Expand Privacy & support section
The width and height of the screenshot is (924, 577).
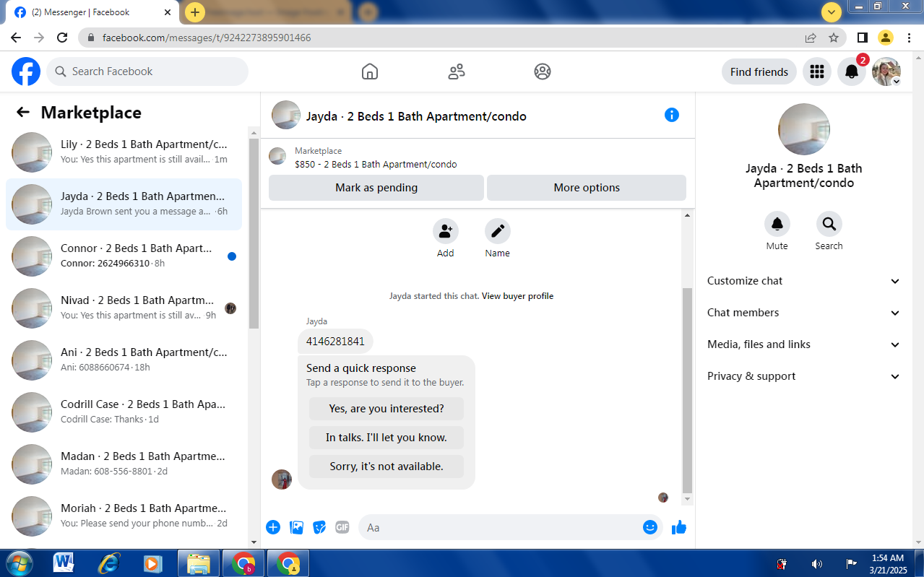(804, 376)
